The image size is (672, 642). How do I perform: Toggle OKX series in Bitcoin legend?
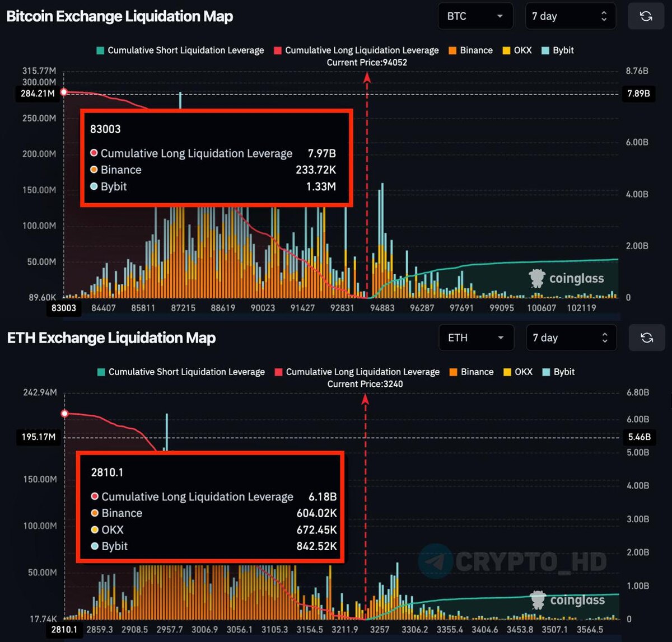pos(517,50)
